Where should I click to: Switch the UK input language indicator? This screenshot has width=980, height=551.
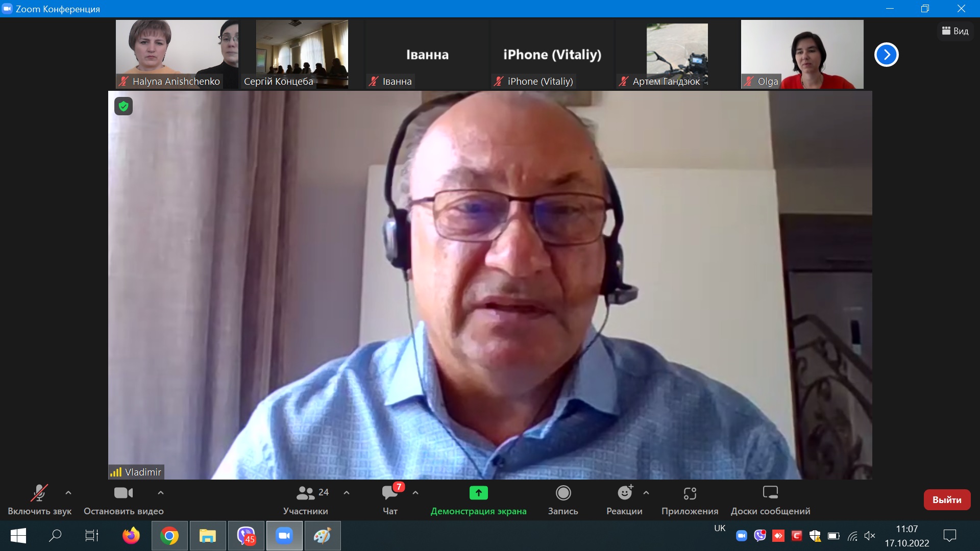pos(720,529)
